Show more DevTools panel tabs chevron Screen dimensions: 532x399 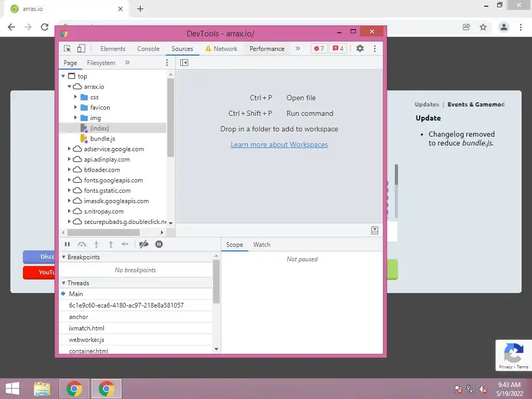(298, 48)
